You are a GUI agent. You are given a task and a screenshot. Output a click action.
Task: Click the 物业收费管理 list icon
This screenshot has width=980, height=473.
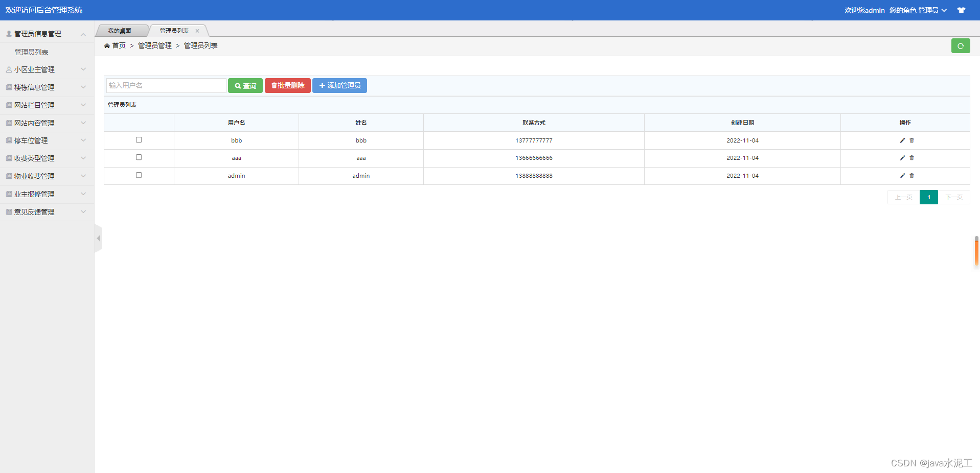[x=9, y=176]
